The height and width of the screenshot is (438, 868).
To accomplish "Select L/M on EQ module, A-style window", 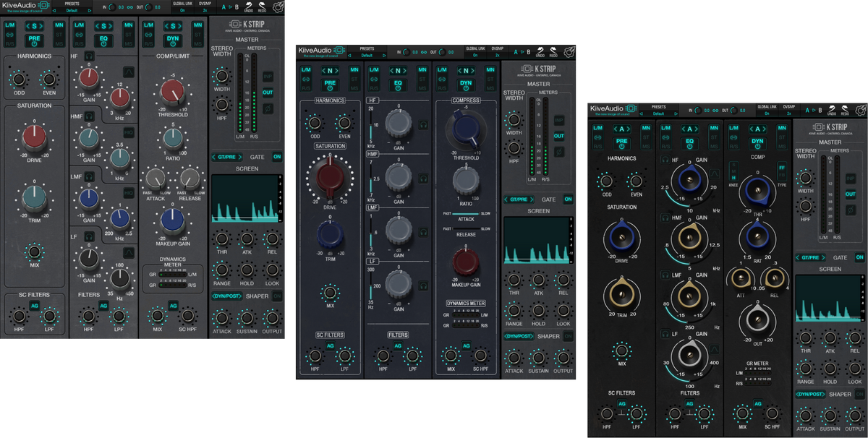I will 665,129.
